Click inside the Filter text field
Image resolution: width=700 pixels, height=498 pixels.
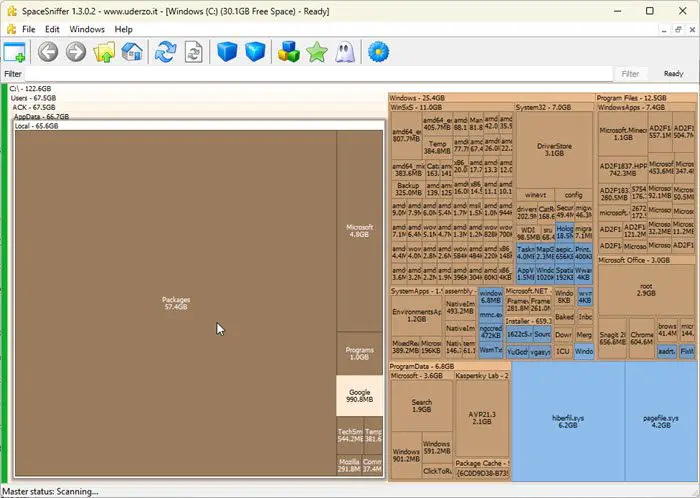tap(318, 74)
